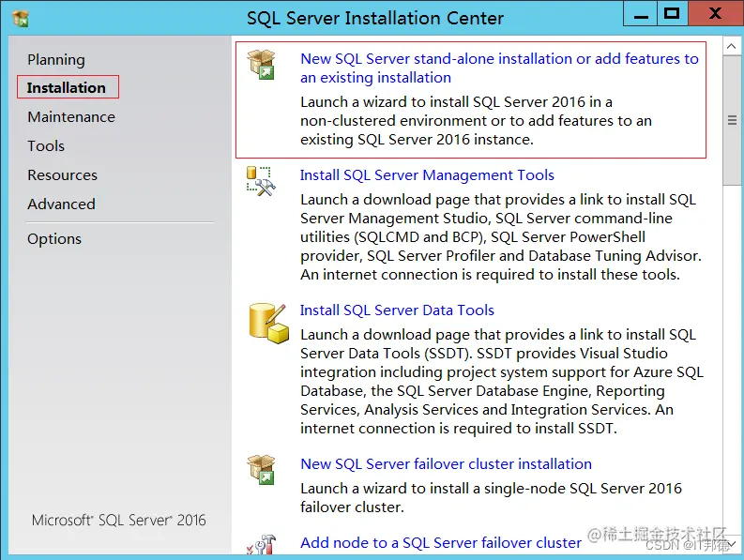
Task: Launch New SQL Server stand-alone installation link
Action: point(499,68)
